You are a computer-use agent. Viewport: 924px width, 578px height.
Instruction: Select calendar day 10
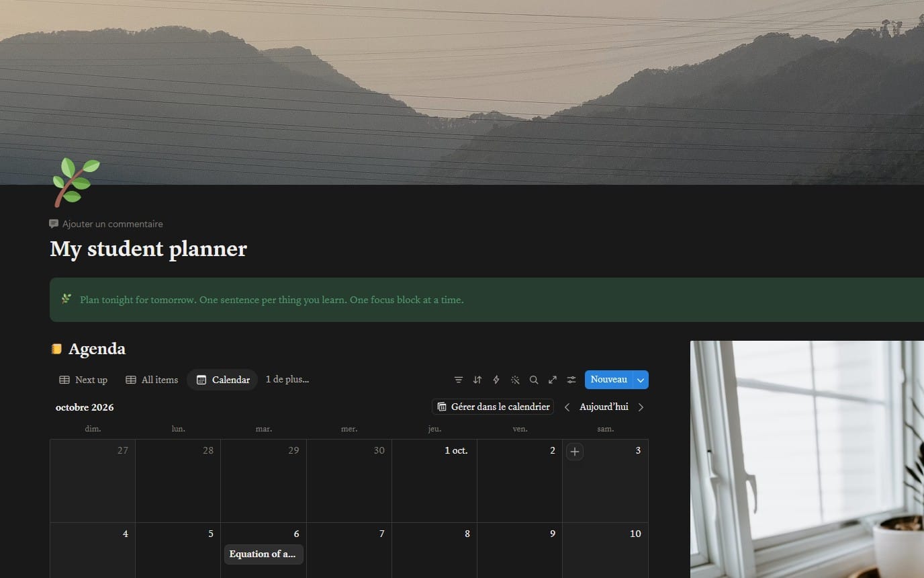tap(605, 550)
